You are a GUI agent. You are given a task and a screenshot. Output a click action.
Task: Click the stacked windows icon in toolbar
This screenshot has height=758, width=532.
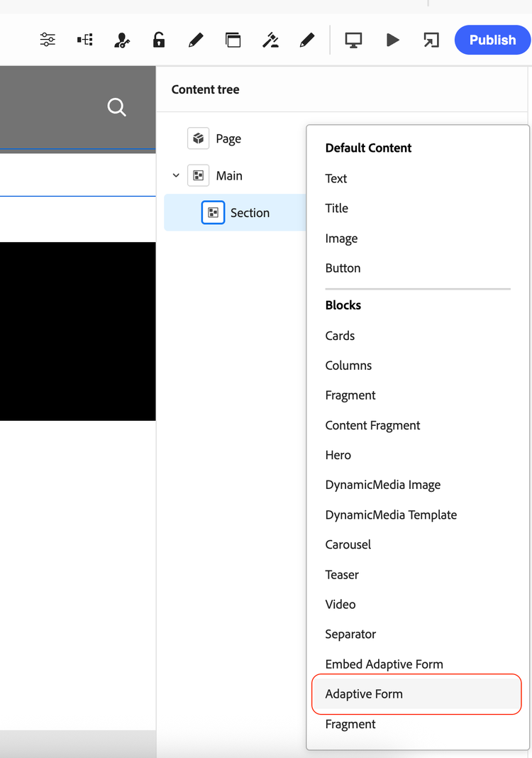click(x=233, y=40)
